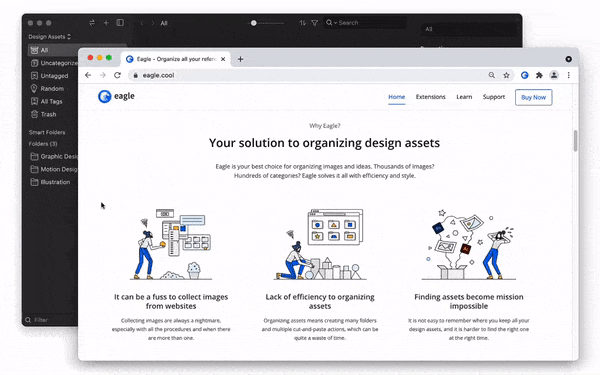
Task: Open the Graphic Design folder
Action: (54, 157)
